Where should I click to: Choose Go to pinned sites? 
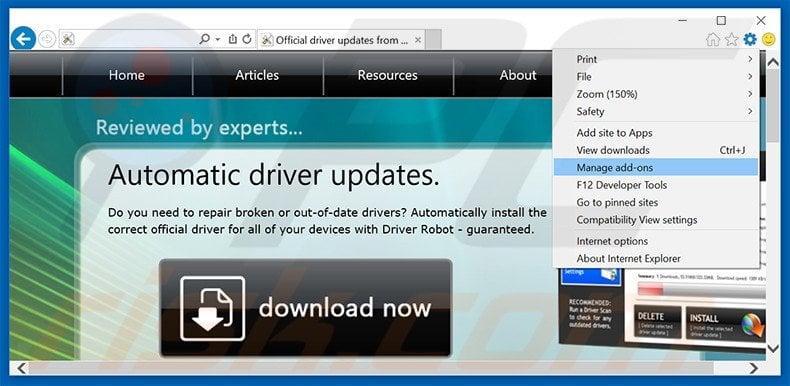pos(655,203)
